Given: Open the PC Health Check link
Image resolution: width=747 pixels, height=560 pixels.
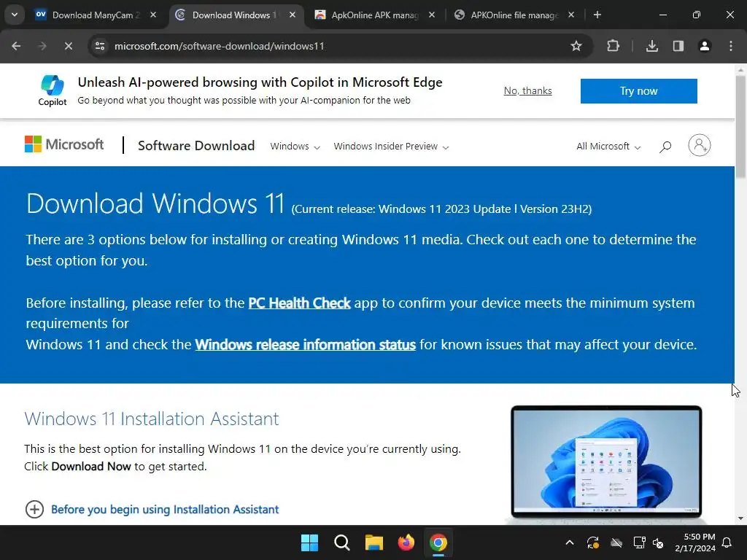Looking at the screenshot, I should pos(299,303).
